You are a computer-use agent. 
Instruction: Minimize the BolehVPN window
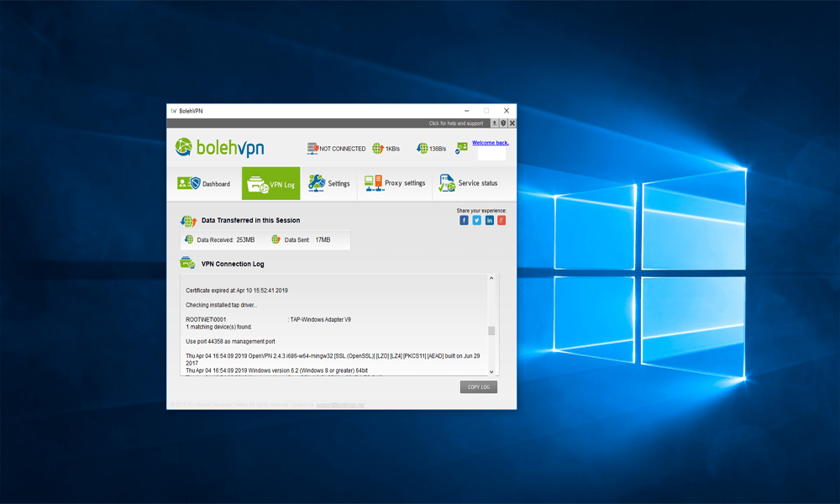coord(466,111)
